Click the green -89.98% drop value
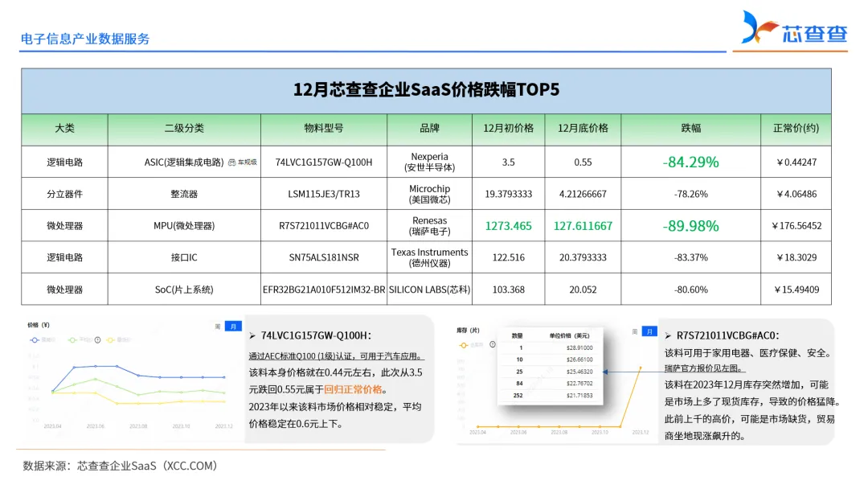 tap(691, 226)
